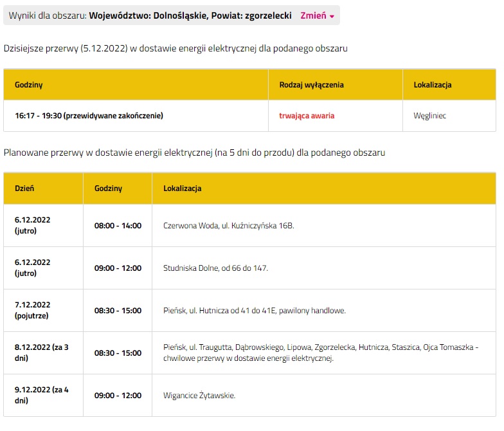Screen dimensions: 504x431
Task: Click the Lokalizacja header in today's outages table
Action: (x=432, y=84)
